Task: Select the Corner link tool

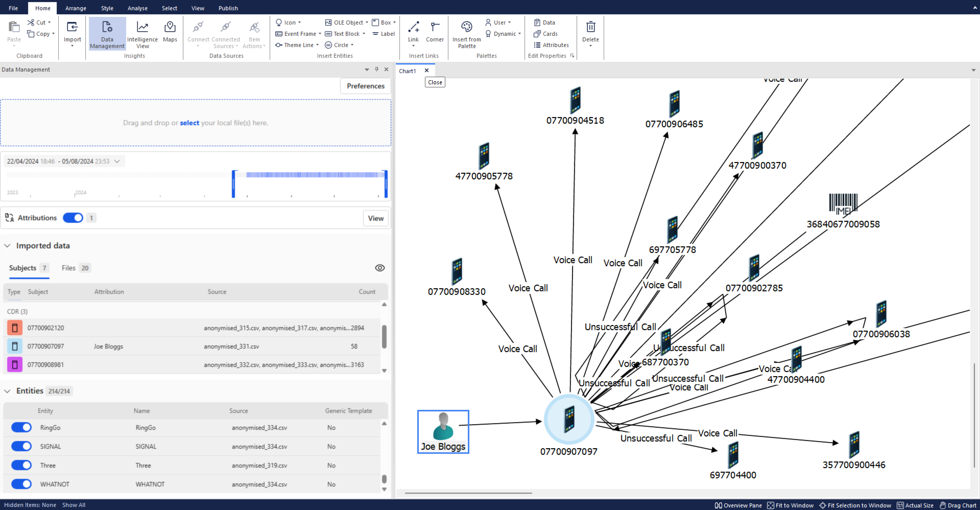Action: coord(435,32)
